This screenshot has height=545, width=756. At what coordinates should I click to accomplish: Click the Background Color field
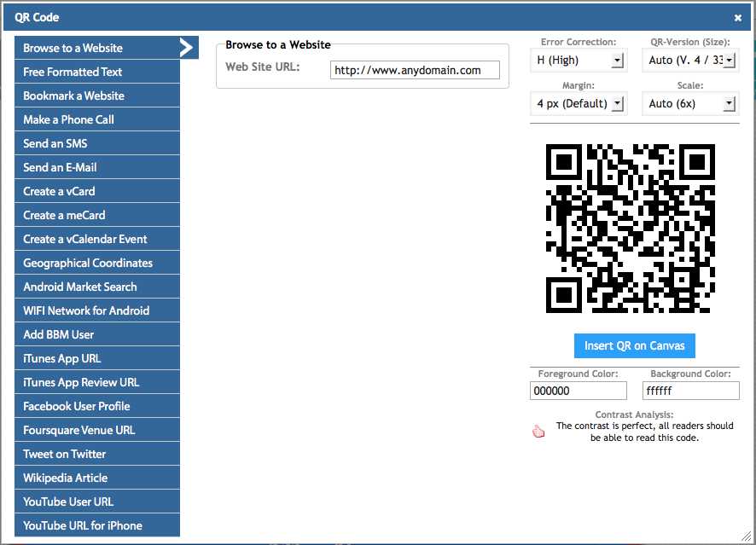point(690,391)
